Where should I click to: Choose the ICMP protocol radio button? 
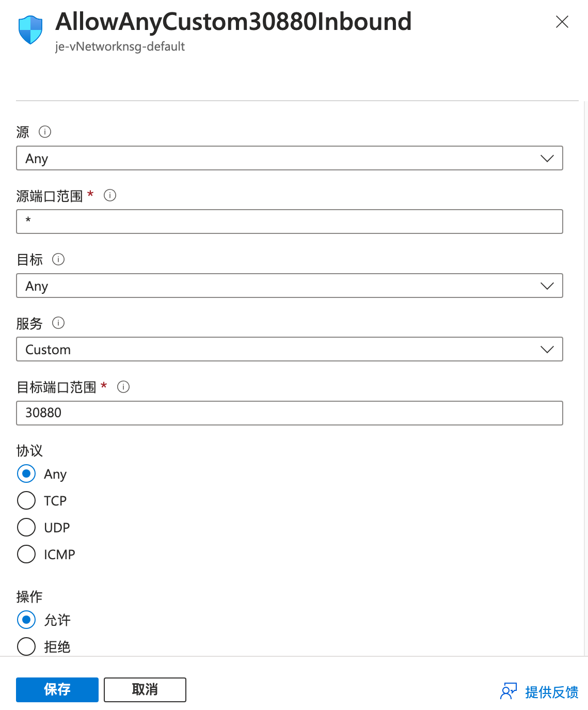(26, 554)
